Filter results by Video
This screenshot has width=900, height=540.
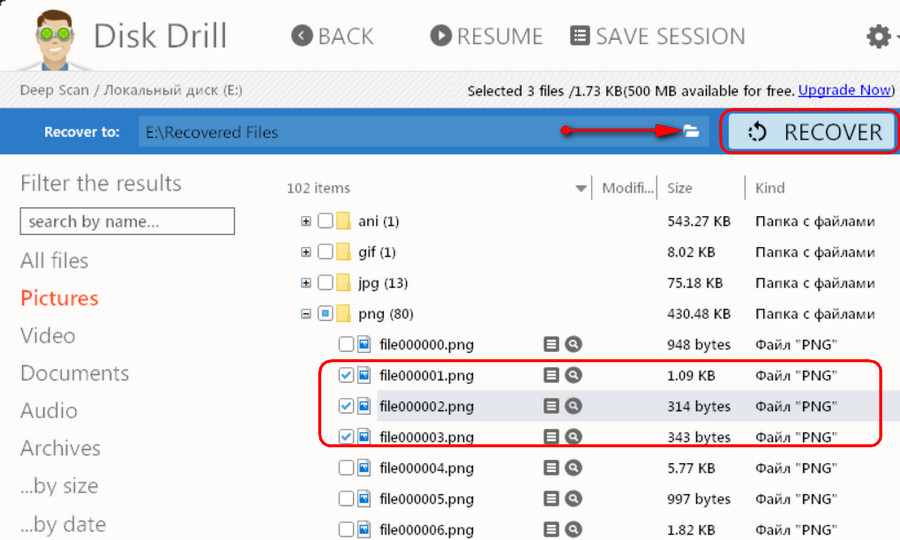pyautogui.click(x=48, y=336)
